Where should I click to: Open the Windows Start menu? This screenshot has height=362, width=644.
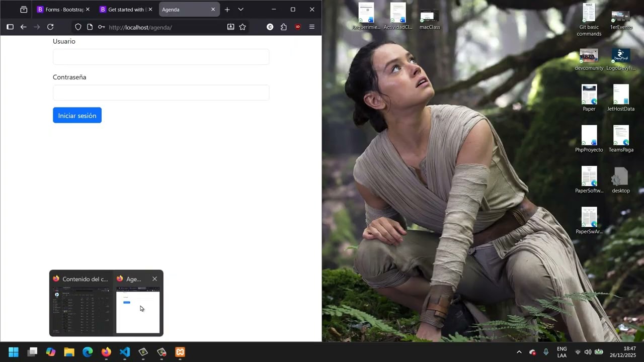(14, 352)
